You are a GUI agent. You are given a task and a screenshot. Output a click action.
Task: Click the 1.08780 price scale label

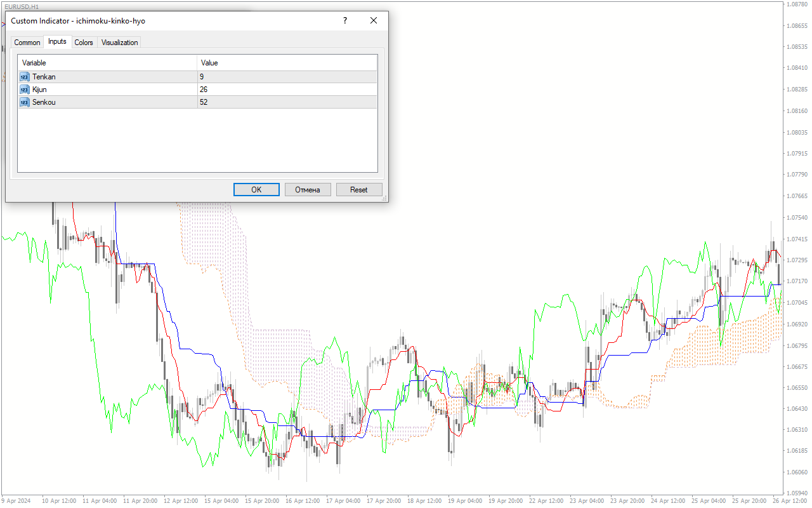click(796, 4)
